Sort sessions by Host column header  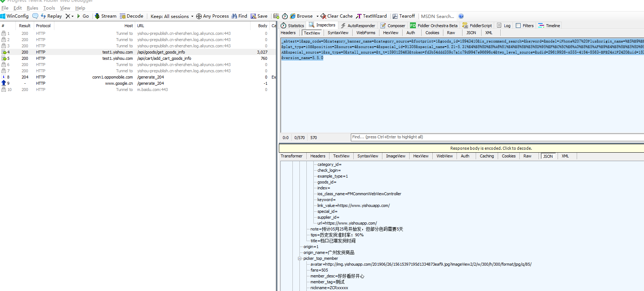coord(95,26)
